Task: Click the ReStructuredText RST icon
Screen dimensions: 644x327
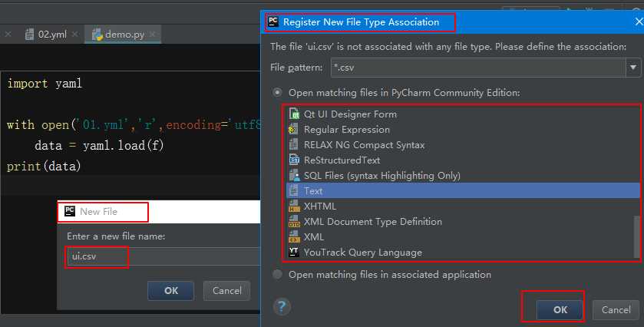Action: (294, 160)
